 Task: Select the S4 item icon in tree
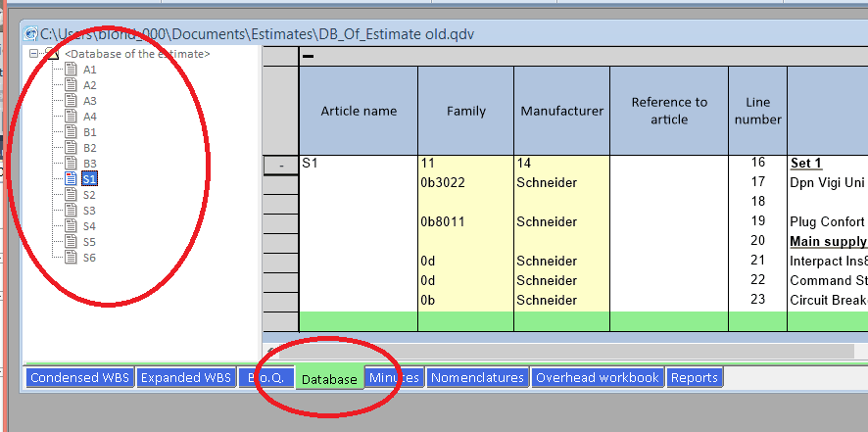click(71, 226)
